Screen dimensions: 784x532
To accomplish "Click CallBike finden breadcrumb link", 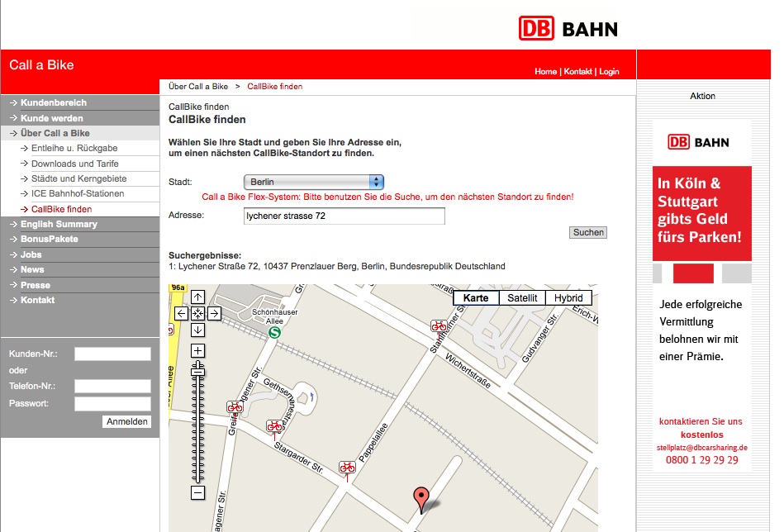I will point(274,87).
